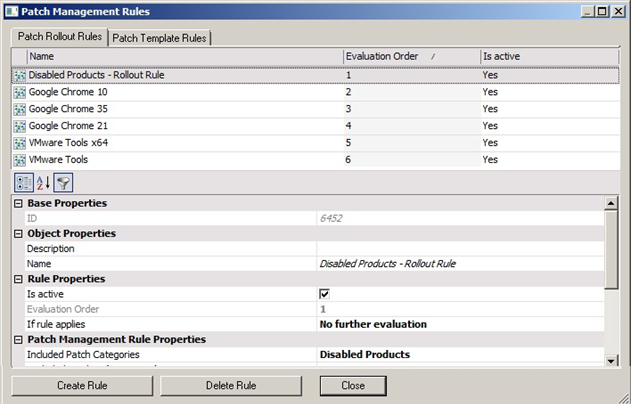Collapse Patch Management Rule Properties section
Viewport: 631px width, 404px height.
click(x=18, y=339)
